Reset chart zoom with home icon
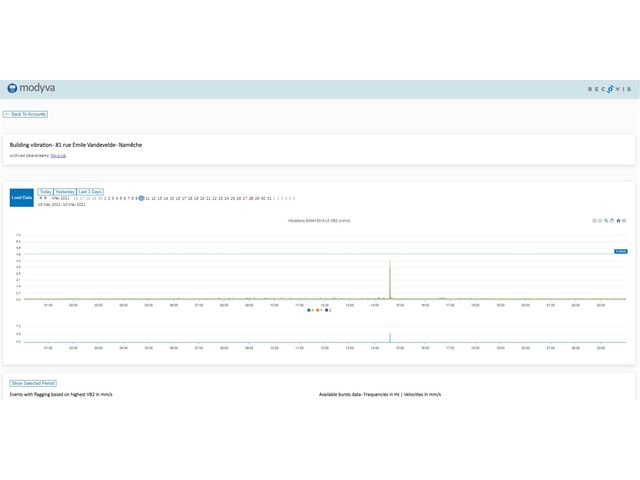The image size is (640, 480). (618, 221)
